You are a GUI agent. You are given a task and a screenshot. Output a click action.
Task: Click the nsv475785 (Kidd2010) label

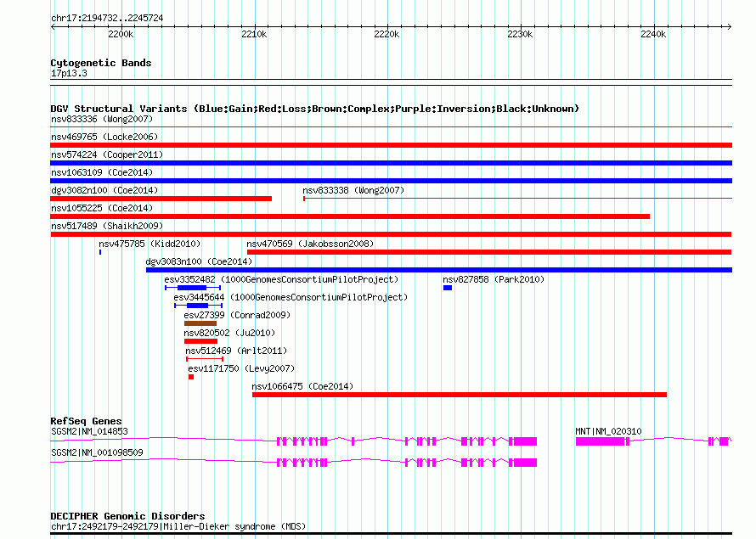150,244
